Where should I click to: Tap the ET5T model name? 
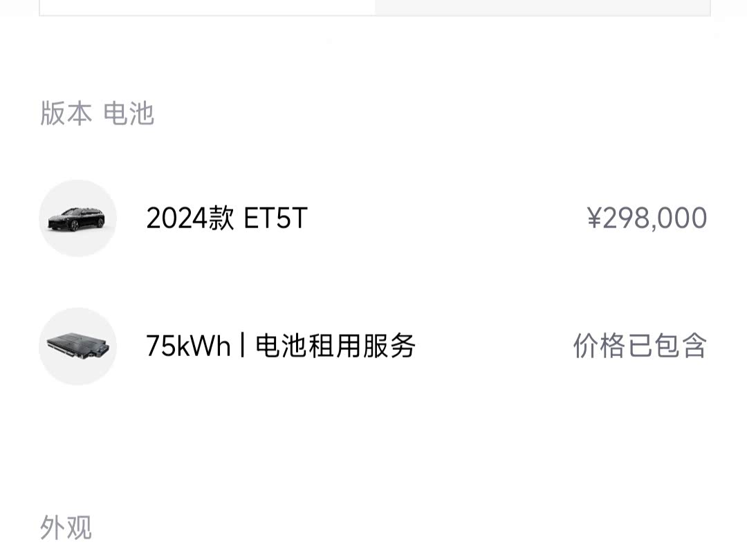pyautogui.click(x=275, y=218)
